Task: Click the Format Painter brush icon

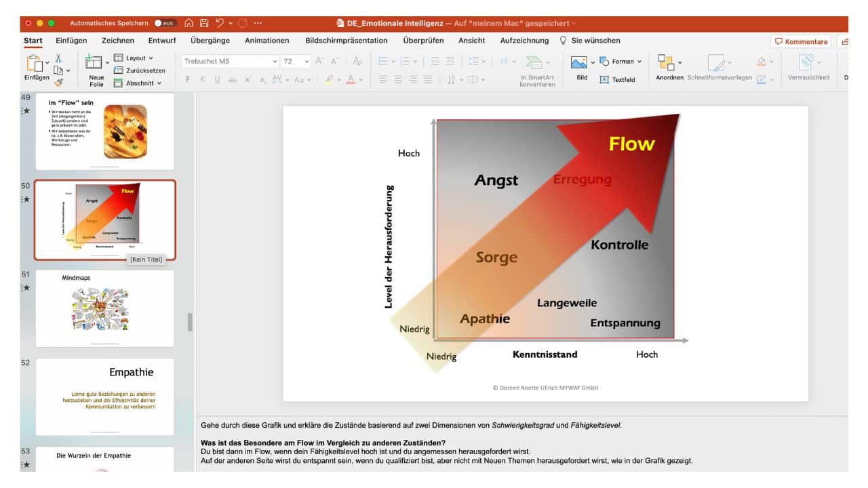Action: coord(58,82)
